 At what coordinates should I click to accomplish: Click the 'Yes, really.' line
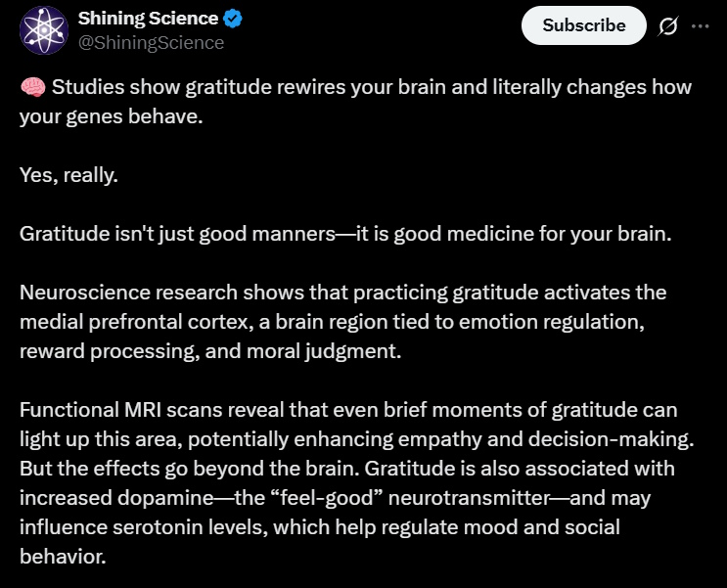(x=68, y=175)
